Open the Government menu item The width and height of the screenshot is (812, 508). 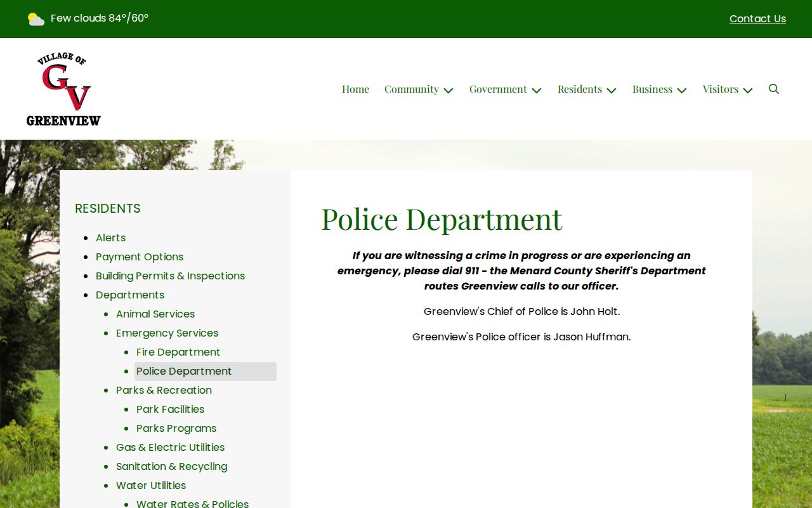498,89
